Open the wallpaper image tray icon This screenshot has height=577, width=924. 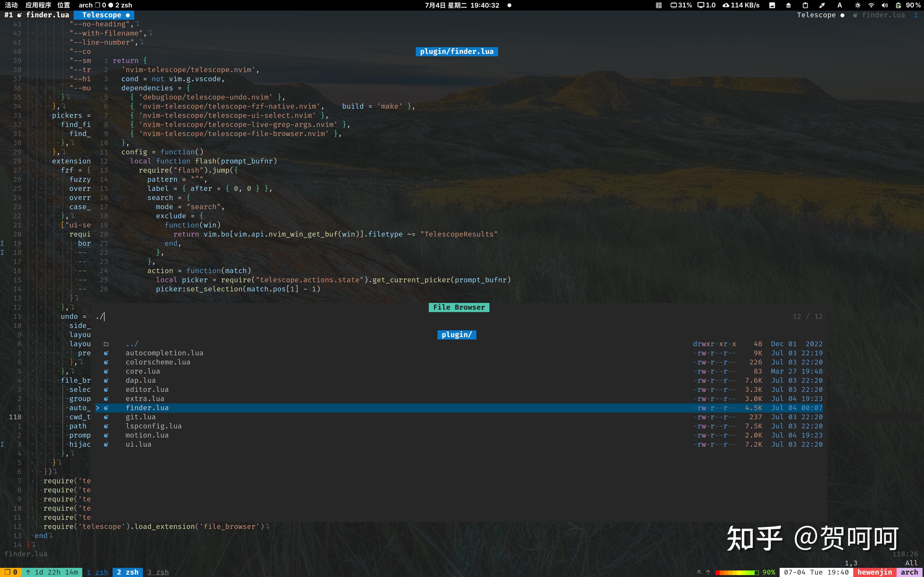click(x=772, y=5)
